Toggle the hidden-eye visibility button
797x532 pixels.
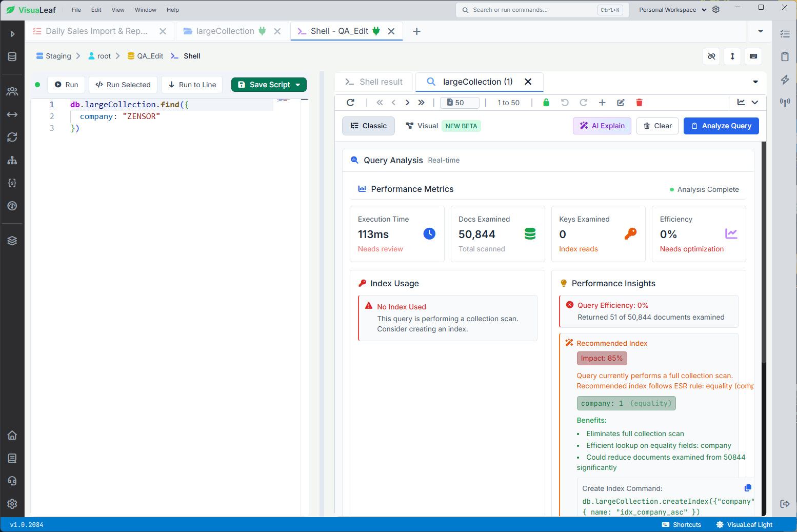coord(711,56)
